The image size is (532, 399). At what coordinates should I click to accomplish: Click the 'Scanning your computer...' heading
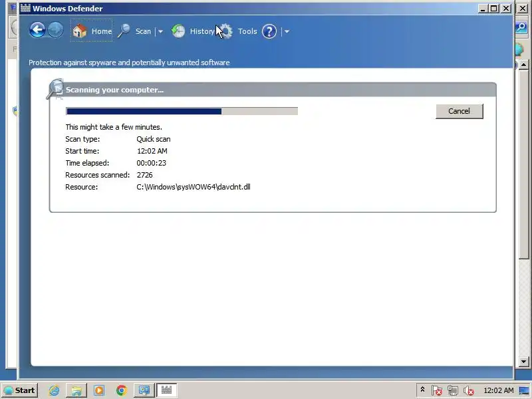pyautogui.click(x=114, y=90)
